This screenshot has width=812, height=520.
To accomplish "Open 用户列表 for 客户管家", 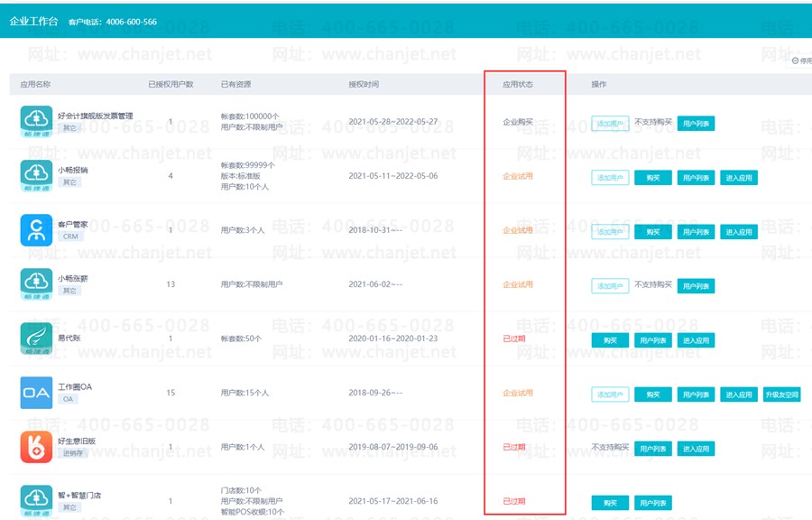I will [696, 232].
